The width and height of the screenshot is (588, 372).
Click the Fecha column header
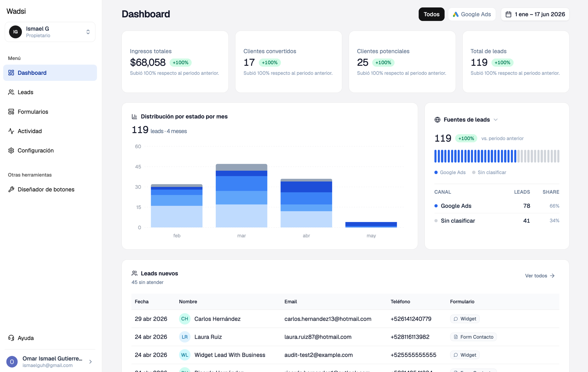(142, 302)
